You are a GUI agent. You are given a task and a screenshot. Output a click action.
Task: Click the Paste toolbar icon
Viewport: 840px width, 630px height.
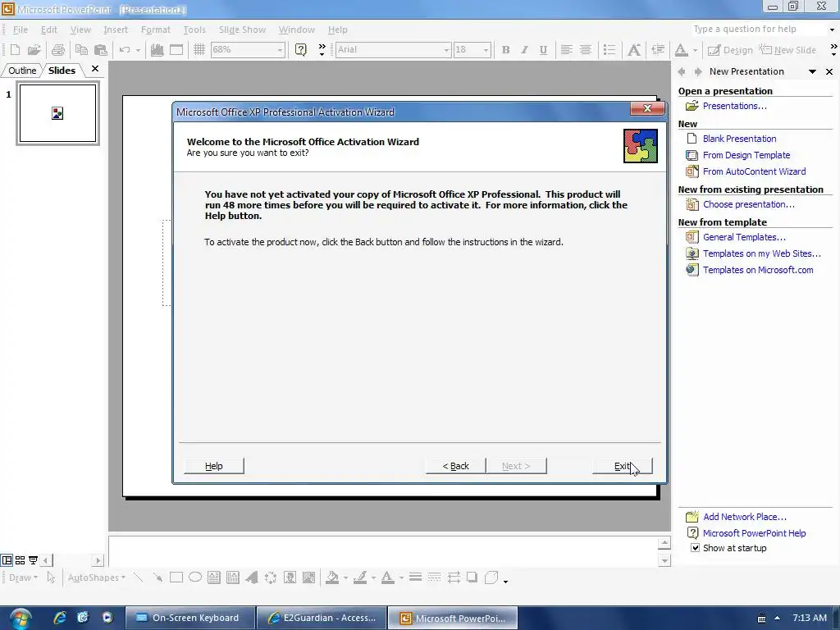coord(100,50)
